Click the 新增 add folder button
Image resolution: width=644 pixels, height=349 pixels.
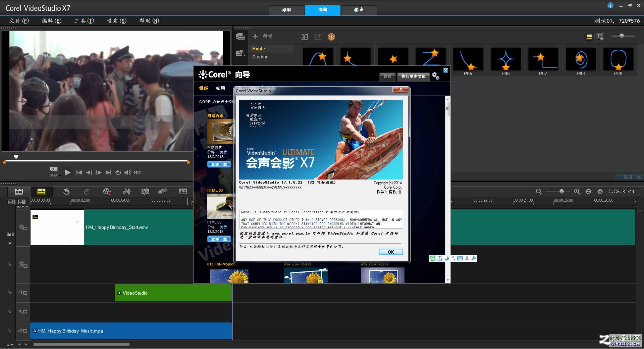pyautogui.click(x=263, y=36)
